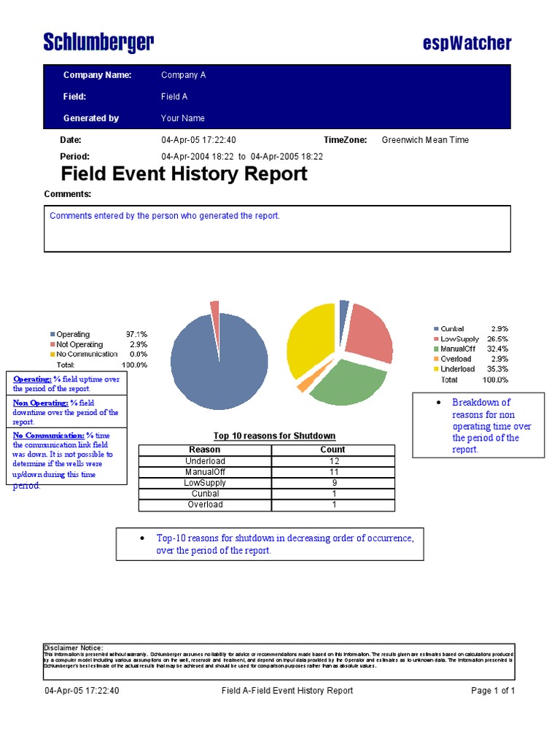Click the ManualOff legend color swatch

(436, 349)
